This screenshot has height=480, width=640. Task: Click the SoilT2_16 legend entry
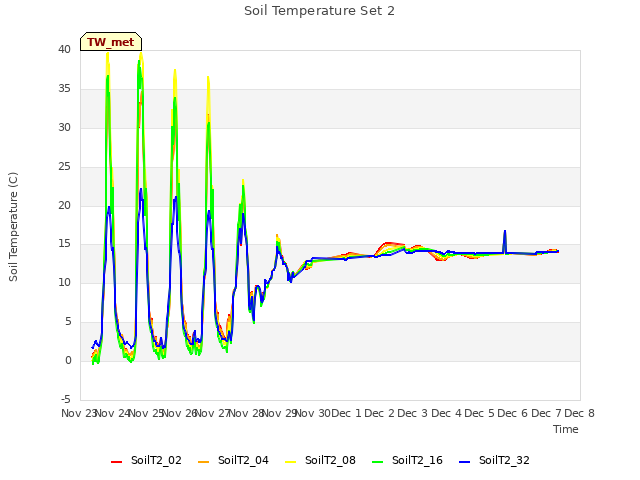coord(407,460)
